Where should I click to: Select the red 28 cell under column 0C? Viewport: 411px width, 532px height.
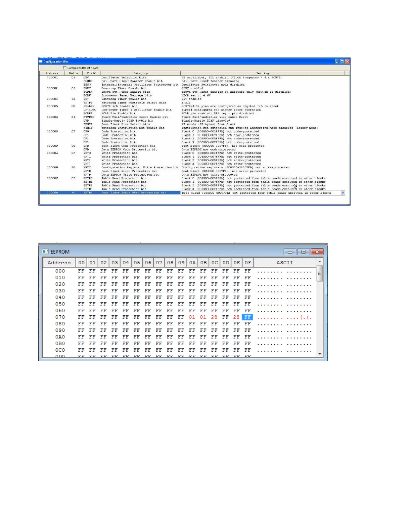pyautogui.click(x=214, y=317)
